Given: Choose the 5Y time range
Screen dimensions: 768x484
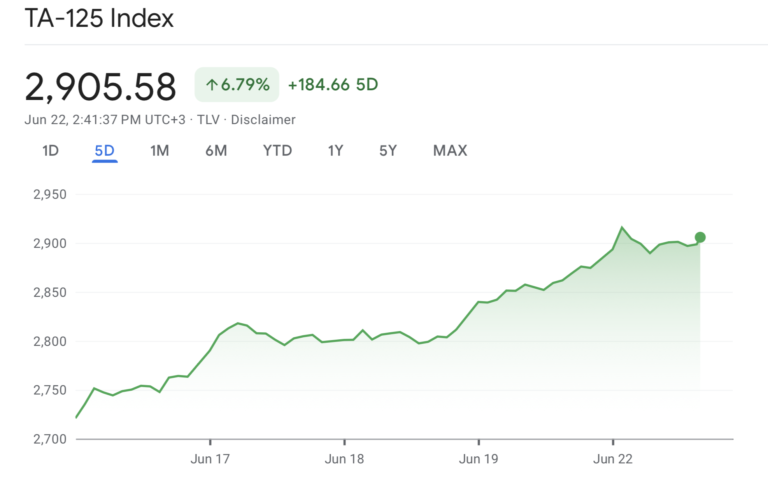Looking at the screenshot, I should tap(388, 150).
